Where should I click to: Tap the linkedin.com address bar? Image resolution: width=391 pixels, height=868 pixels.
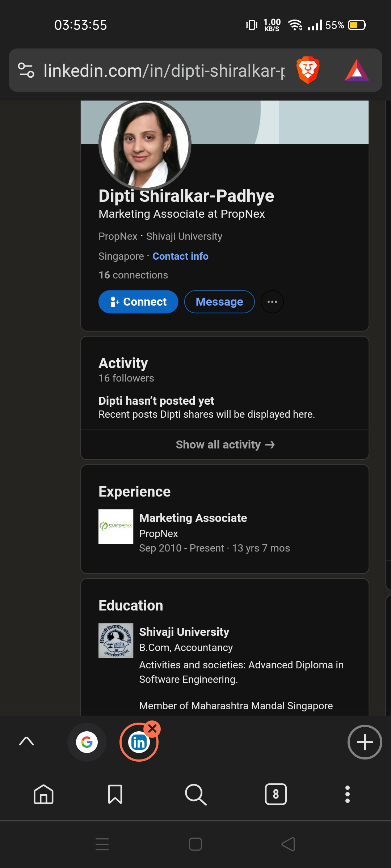[x=164, y=70]
